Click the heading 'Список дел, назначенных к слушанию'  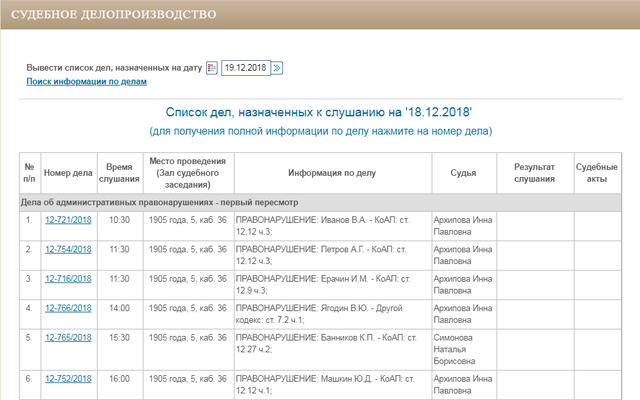click(319, 112)
